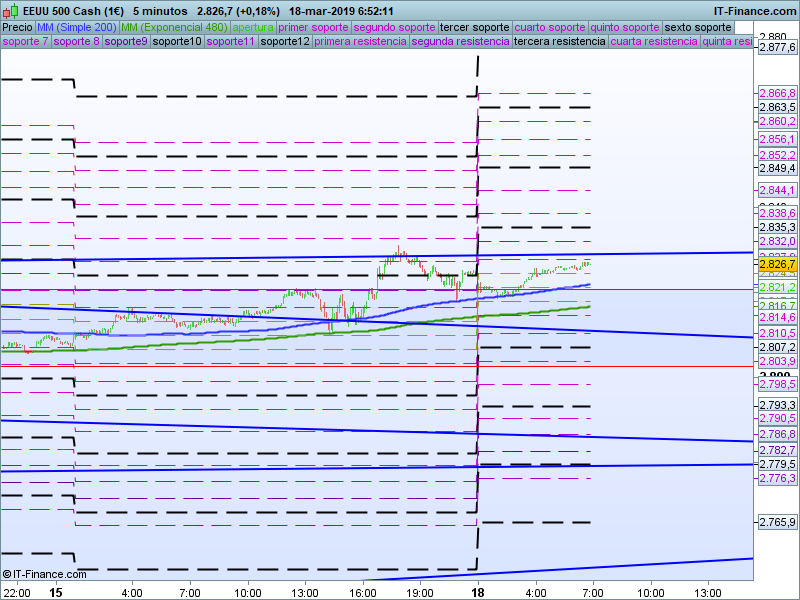Select the "Precio" indicator label
The height and width of the screenshot is (600, 800).
pyautogui.click(x=17, y=27)
